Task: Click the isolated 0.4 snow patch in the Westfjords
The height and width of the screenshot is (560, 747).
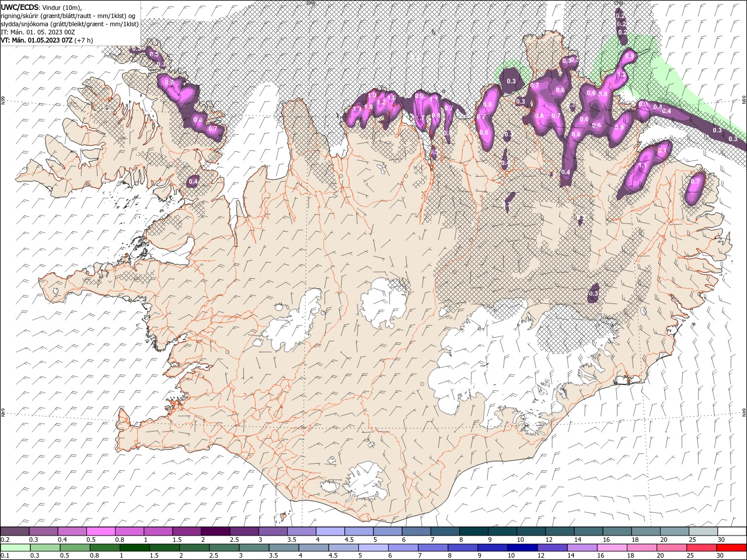Action: pos(193,182)
